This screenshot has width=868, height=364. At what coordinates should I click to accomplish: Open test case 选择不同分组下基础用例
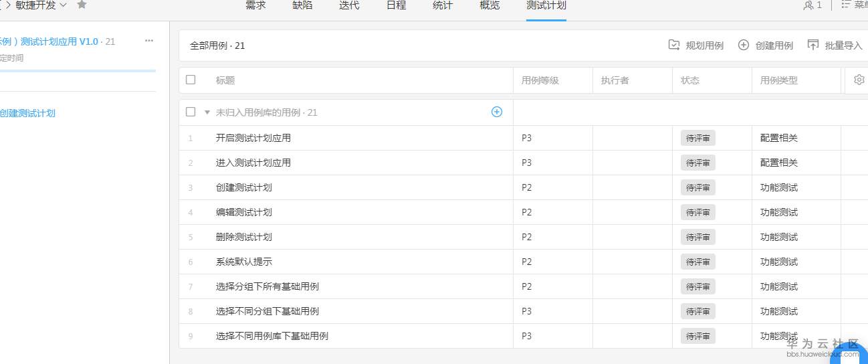coord(267,312)
